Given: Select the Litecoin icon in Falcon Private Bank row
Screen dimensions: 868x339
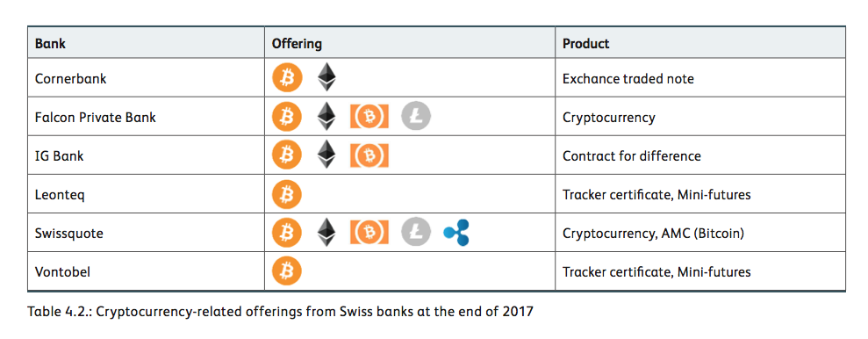Looking at the screenshot, I should (x=416, y=116).
